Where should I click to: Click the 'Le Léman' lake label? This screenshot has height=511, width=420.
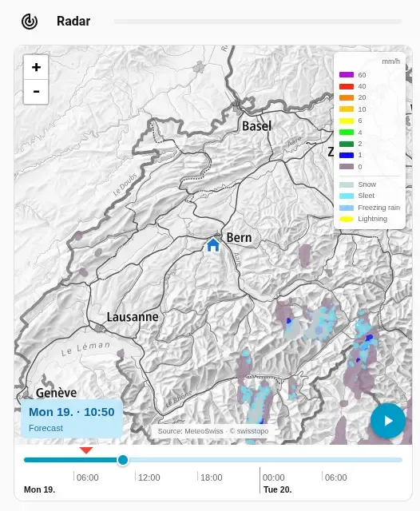(85, 349)
